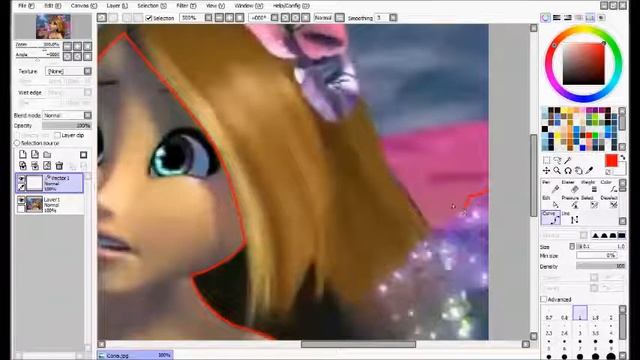Screen dimensions: 640x360
Task: Open the zoom percentage dropdown in toolbar
Action: 208,18
